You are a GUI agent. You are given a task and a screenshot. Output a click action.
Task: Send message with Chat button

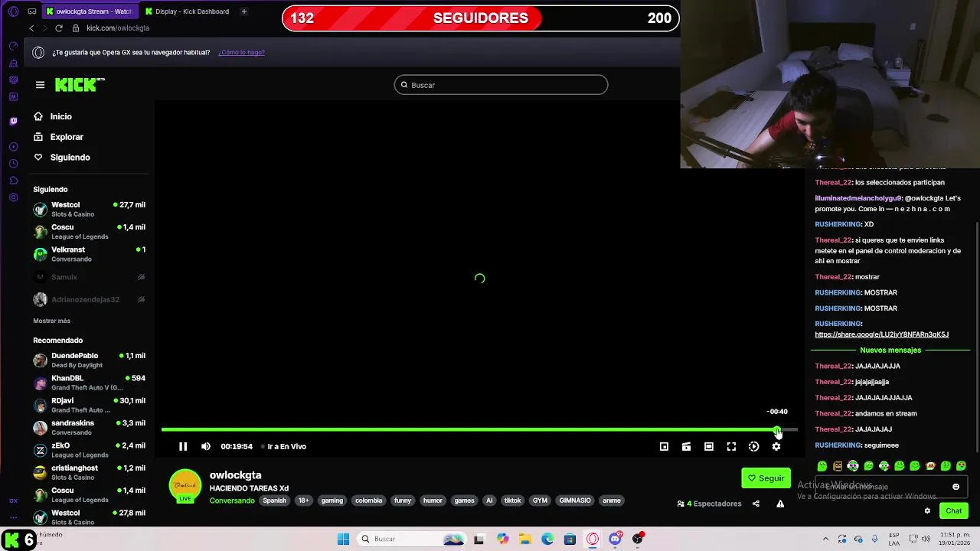tap(953, 510)
